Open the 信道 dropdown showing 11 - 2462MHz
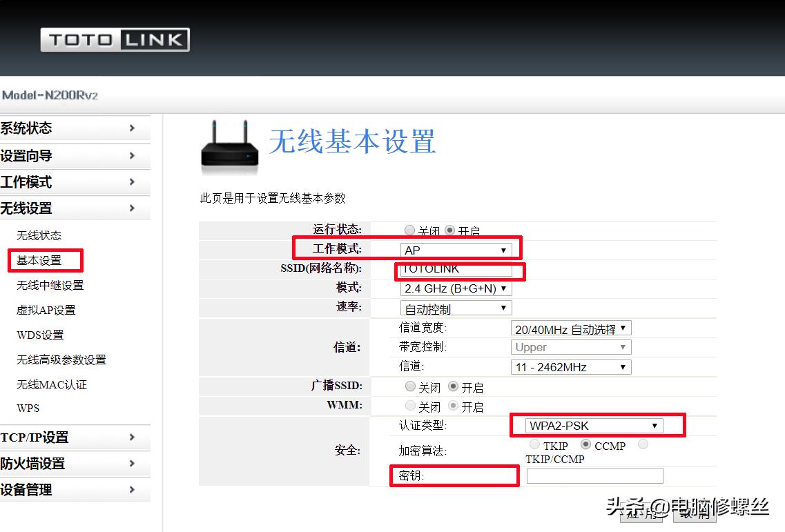The height and width of the screenshot is (532, 785). [x=570, y=366]
